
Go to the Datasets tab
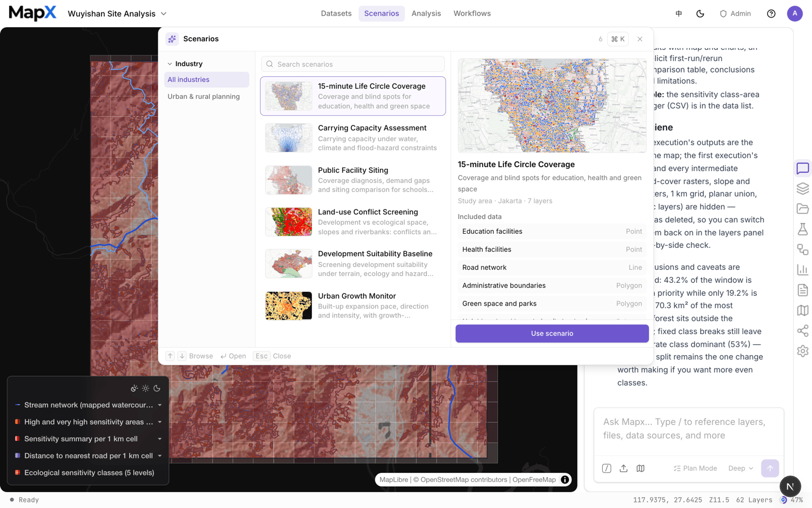(x=336, y=14)
